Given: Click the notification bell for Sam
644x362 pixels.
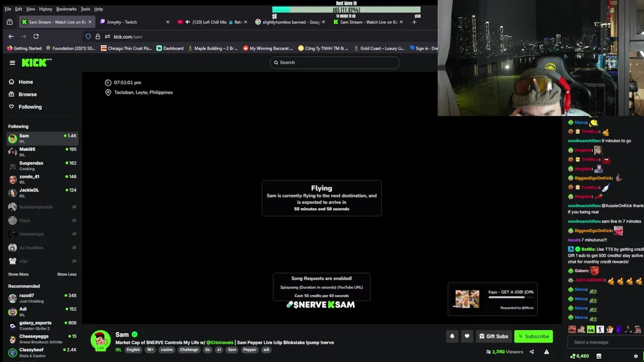Looking at the screenshot, I should point(452,336).
